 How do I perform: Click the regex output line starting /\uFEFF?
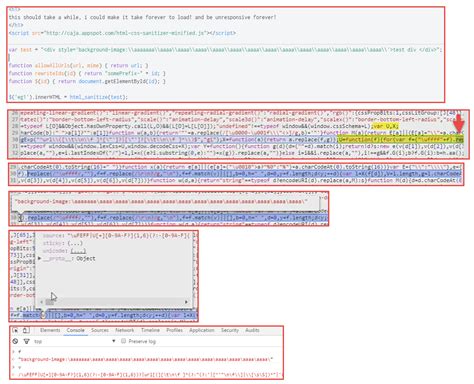pyautogui.click(x=149, y=375)
